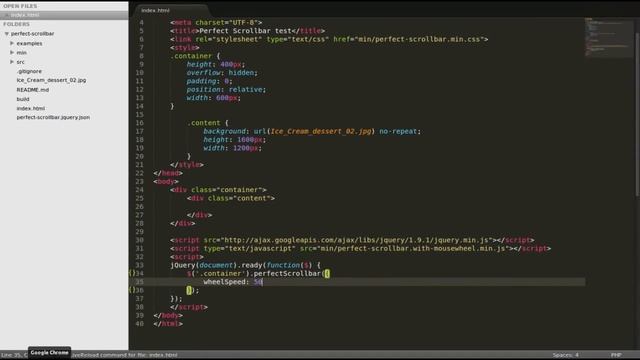The height and width of the screenshot is (360, 640).
Task: Click the OPEN FILES sidebar heading
Action: tap(20, 6)
